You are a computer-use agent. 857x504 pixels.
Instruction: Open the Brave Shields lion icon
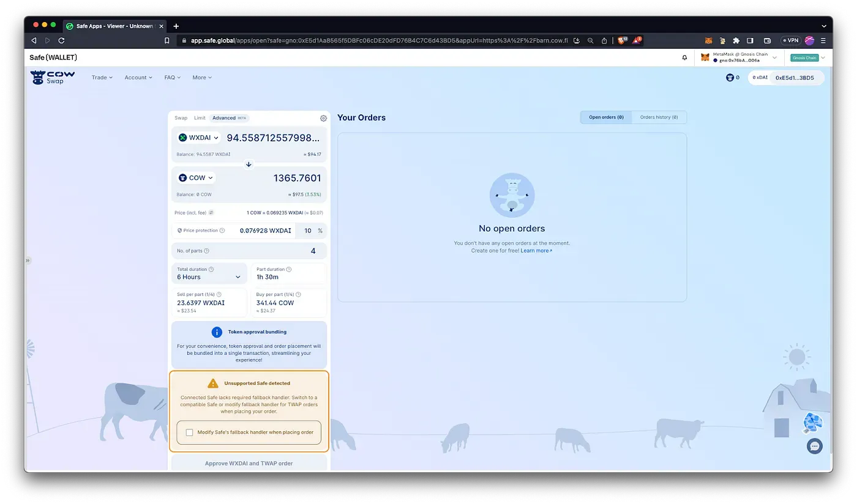click(x=621, y=40)
